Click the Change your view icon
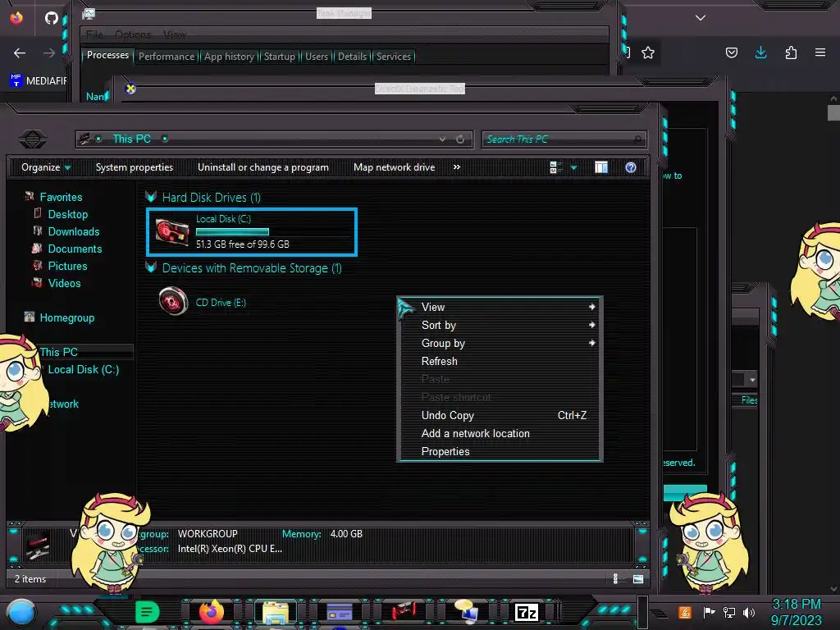The height and width of the screenshot is (630, 840). [555, 167]
